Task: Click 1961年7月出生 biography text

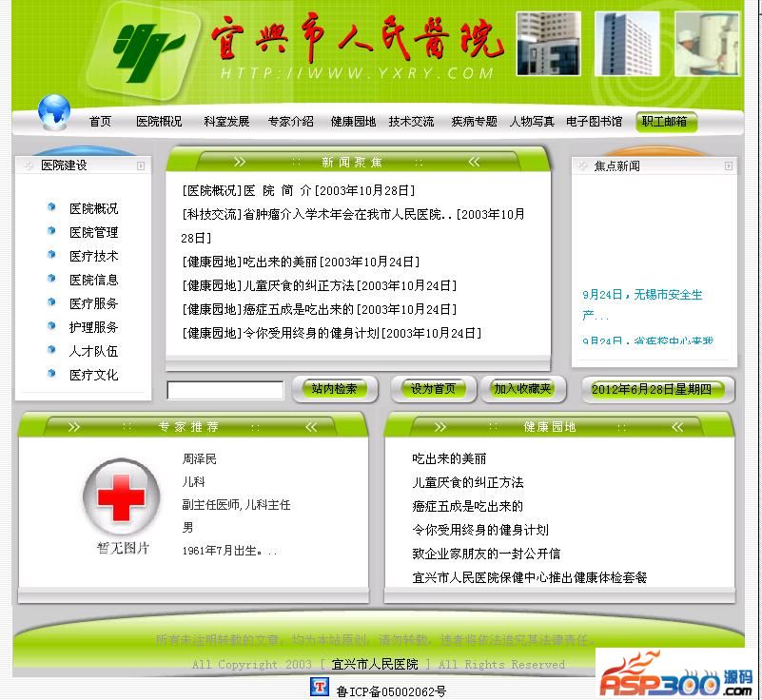Action: (229, 551)
